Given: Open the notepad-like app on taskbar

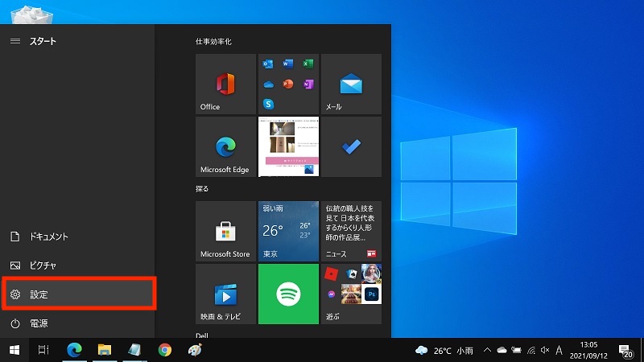Looking at the screenshot, I should (134, 350).
